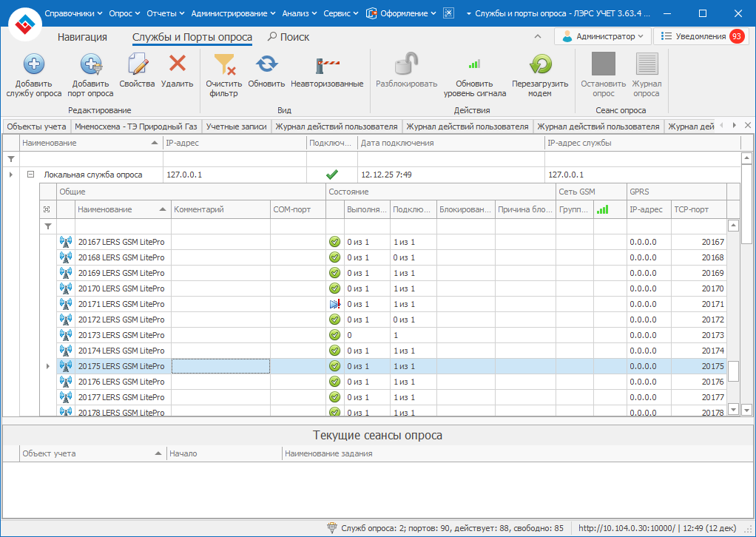Open the Справочники menu
The image size is (756, 537).
[x=74, y=13]
